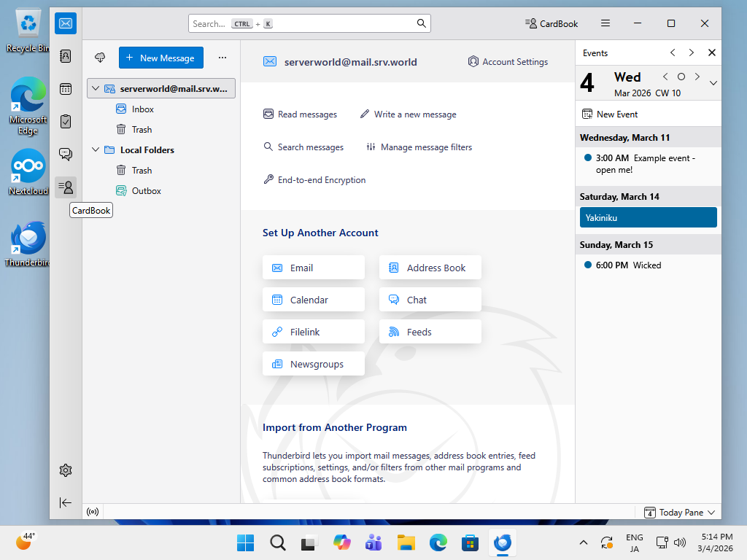Jump to today circle button
The image size is (747, 560).
click(x=681, y=77)
